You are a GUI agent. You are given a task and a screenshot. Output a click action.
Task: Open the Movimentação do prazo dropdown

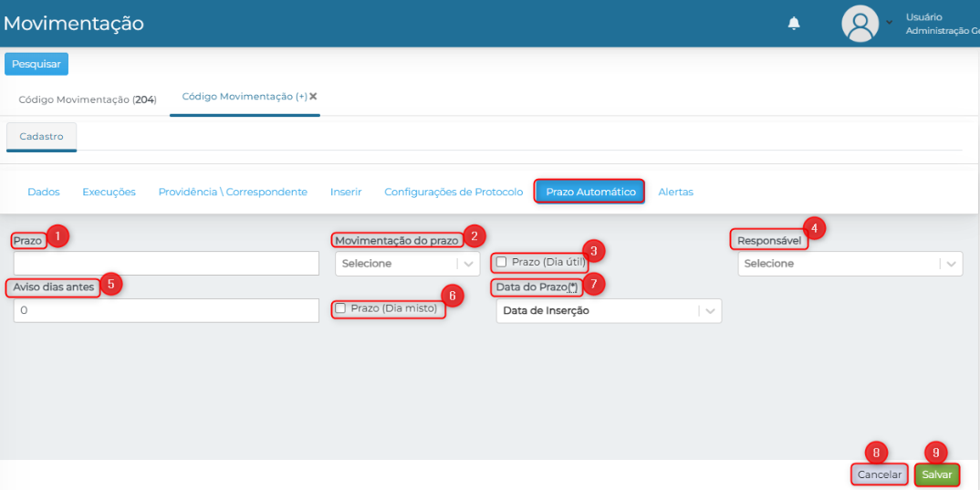(x=408, y=264)
